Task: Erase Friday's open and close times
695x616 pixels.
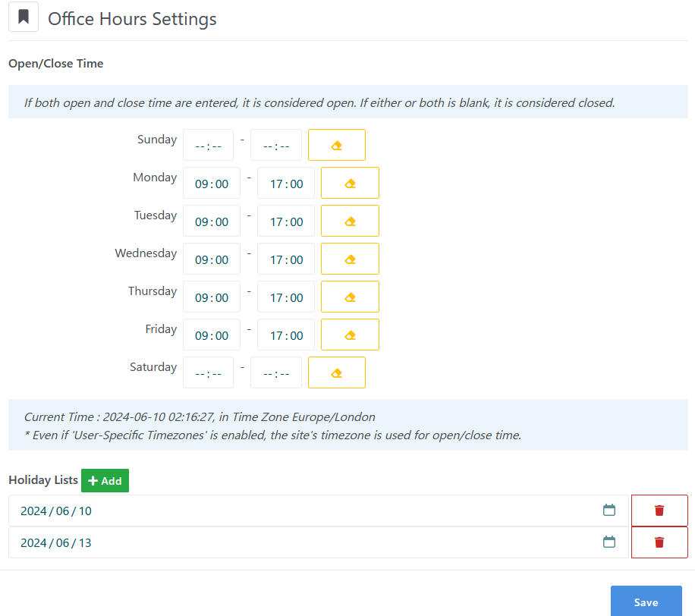Action: (349, 335)
